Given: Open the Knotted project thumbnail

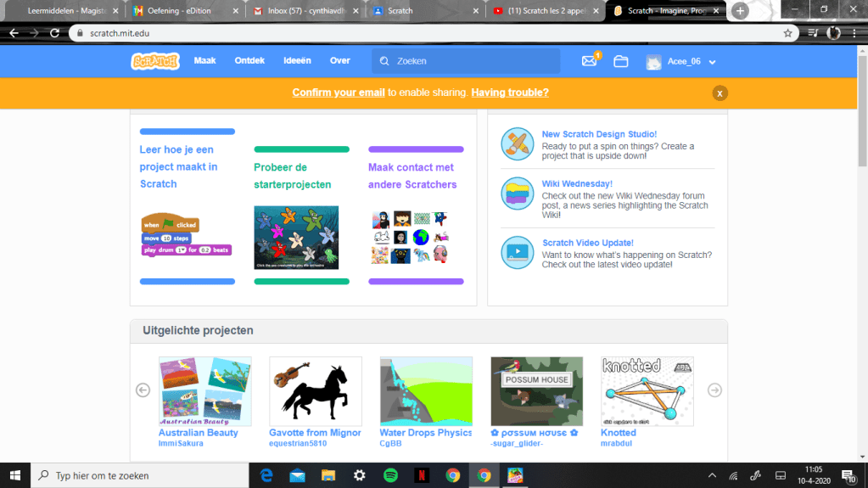Looking at the screenshot, I should [x=647, y=390].
